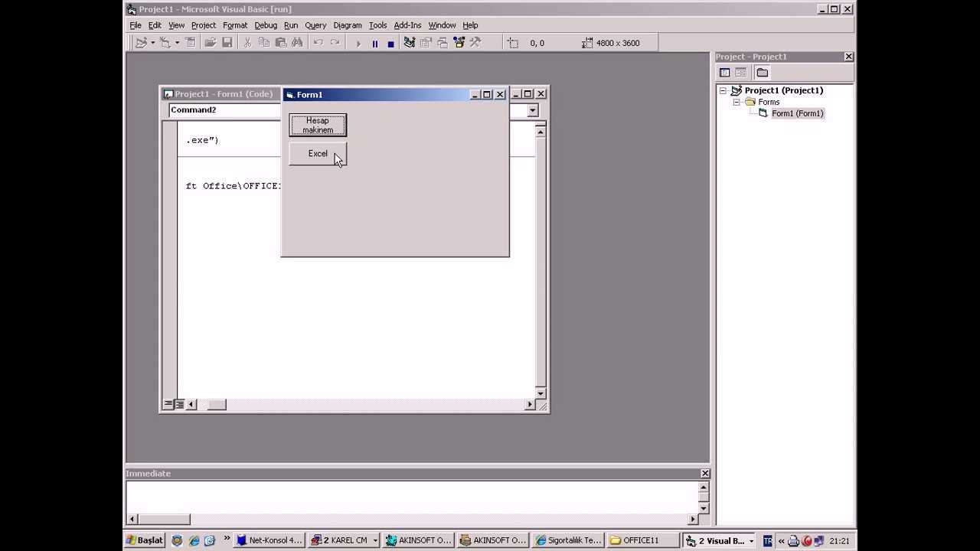
Task: Open the Debug menu
Action: pos(266,25)
